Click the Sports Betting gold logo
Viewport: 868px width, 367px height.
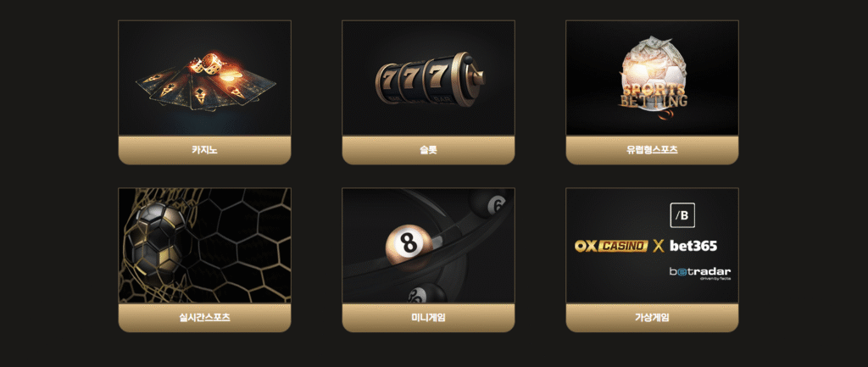[x=653, y=95]
